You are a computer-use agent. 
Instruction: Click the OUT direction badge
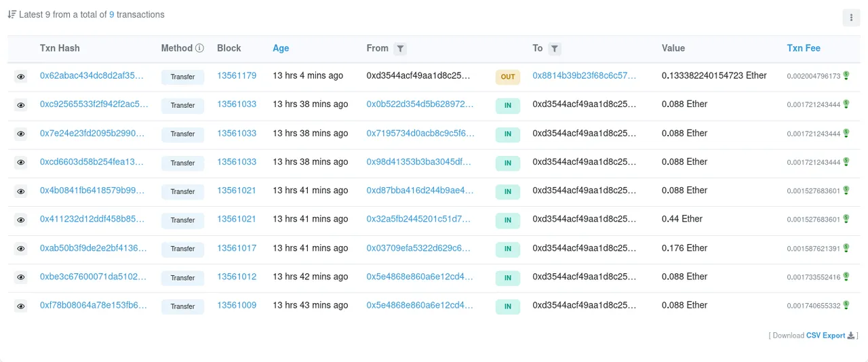click(508, 77)
